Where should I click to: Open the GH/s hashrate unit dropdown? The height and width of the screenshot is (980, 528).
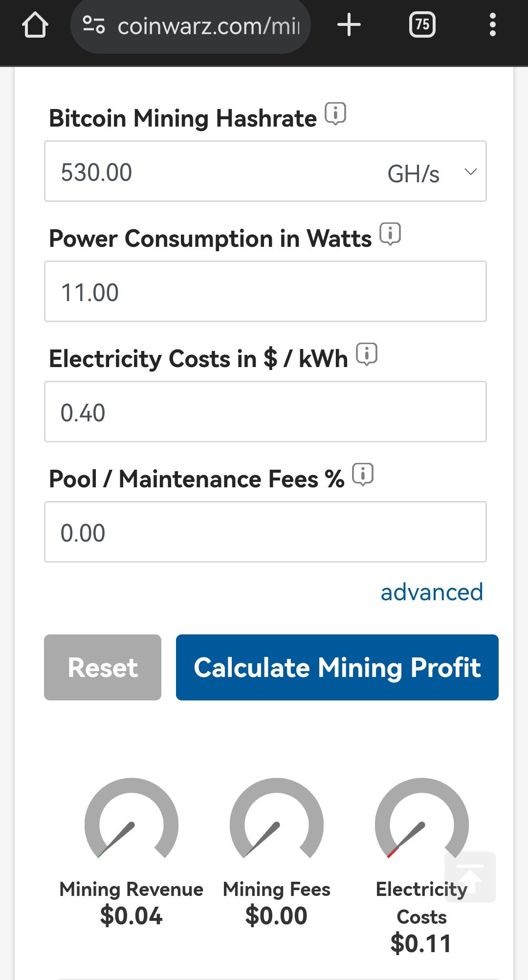[430, 173]
